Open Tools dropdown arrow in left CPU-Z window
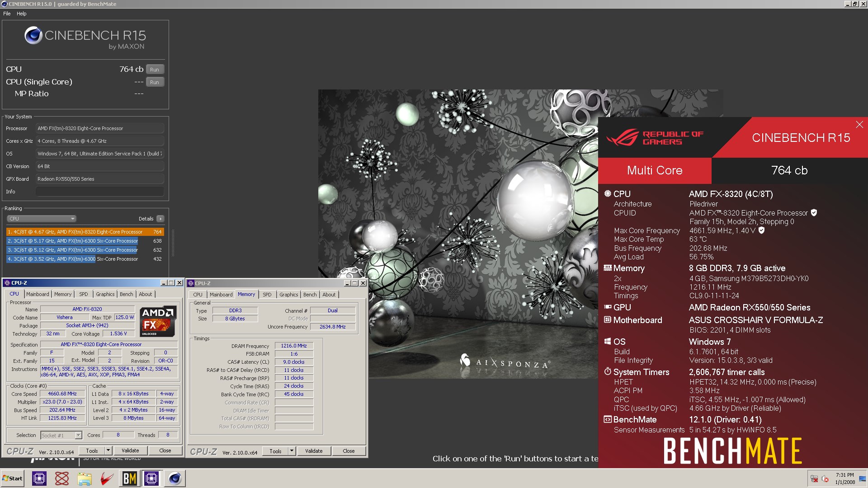The image size is (868, 488). [x=108, y=450]
